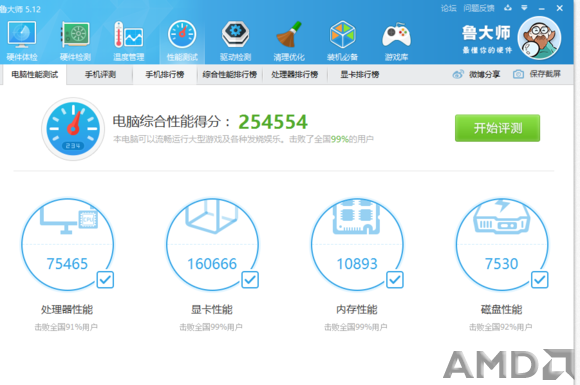Click the 保存截屏 camera icon
580x385 pixels.
pos(518,74)
